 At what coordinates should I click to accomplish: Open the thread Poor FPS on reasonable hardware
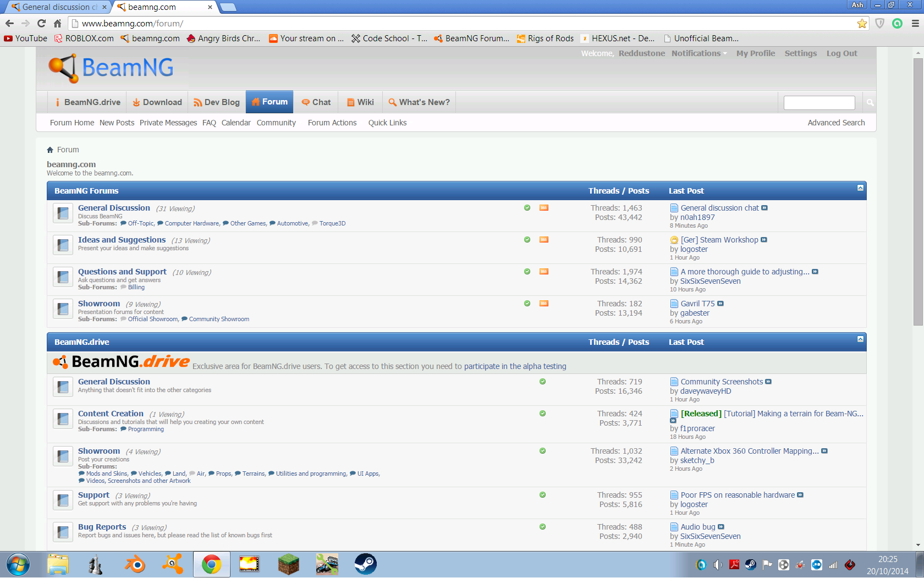pos(738,495)
